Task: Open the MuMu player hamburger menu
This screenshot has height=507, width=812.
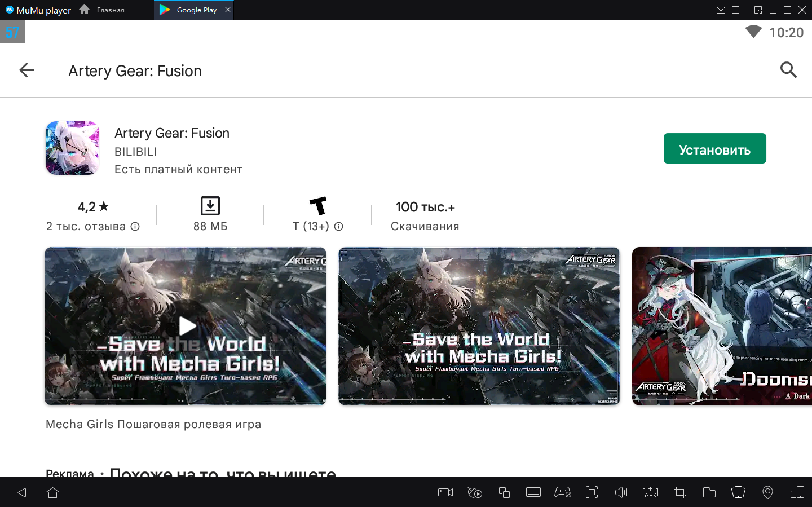Action: [735, 10]
